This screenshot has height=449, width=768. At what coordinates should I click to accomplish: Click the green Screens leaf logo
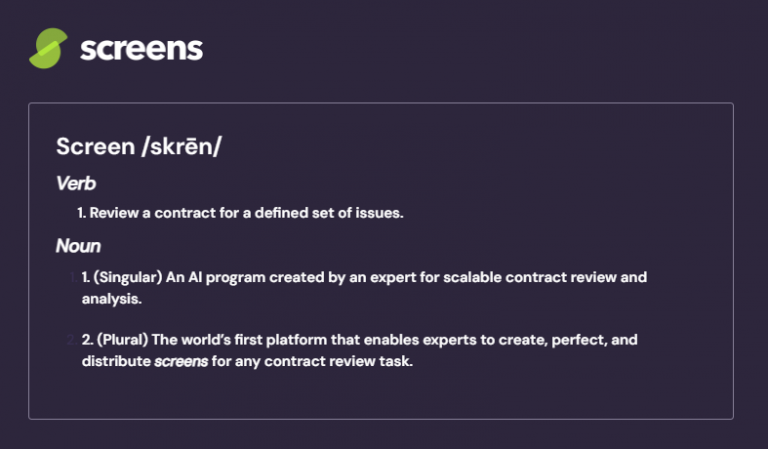[x=48, y=48]
